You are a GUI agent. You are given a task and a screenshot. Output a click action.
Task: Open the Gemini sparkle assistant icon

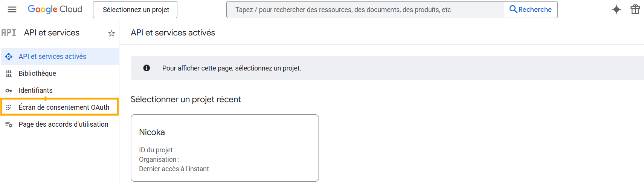(x=616, y=9)
